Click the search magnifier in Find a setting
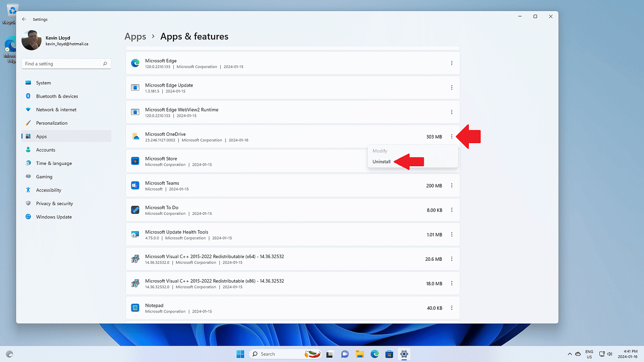The image size is (644, 362). pyautogui.click(x=105, y=64)
